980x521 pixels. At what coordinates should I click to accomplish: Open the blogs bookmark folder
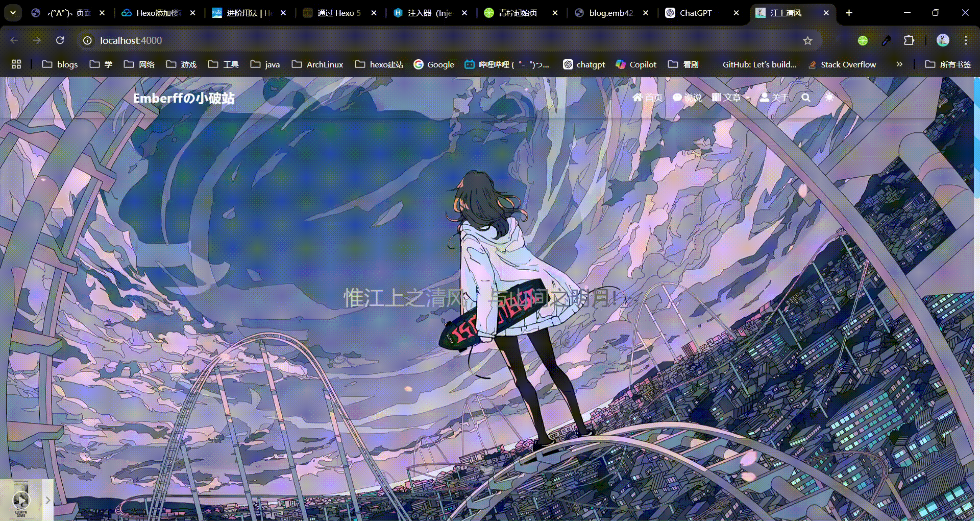tap(60, 64)
